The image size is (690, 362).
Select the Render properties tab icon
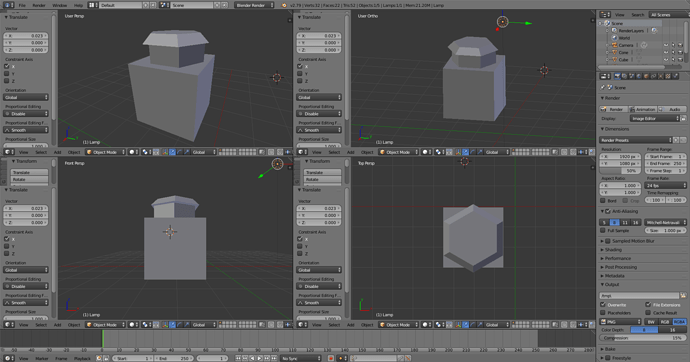[617, 76]
